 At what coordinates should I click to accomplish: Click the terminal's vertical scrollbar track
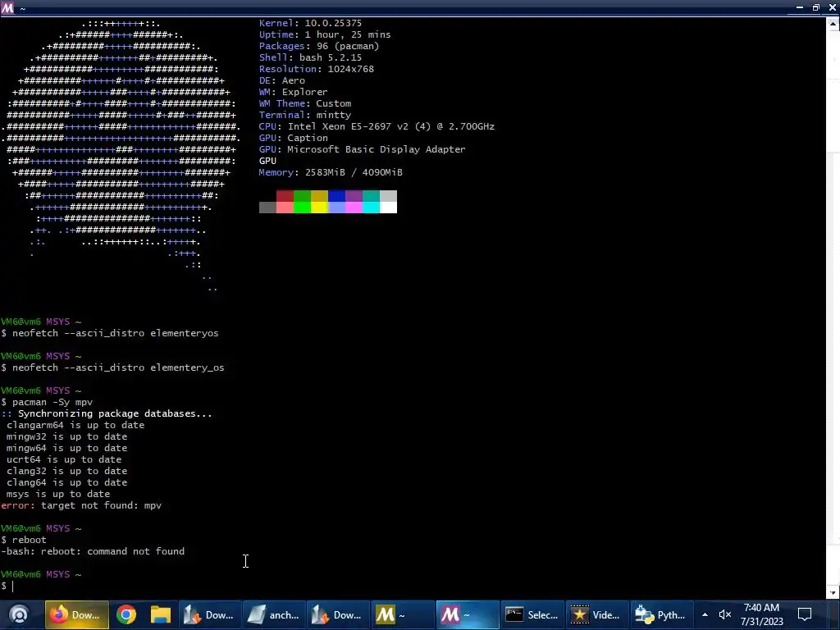click(833, 308)
